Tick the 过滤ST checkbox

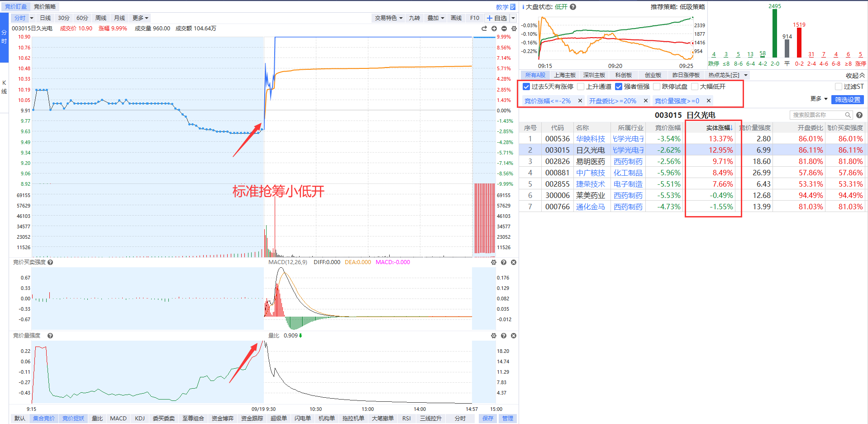click(839, 87)
